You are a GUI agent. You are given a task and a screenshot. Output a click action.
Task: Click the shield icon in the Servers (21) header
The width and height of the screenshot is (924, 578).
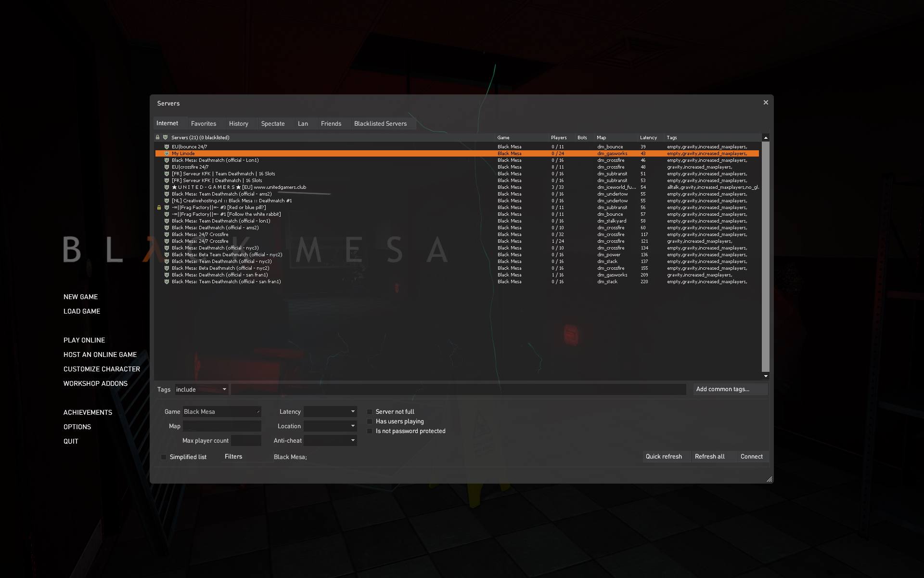pyautogui.click(x=166, y=137)
